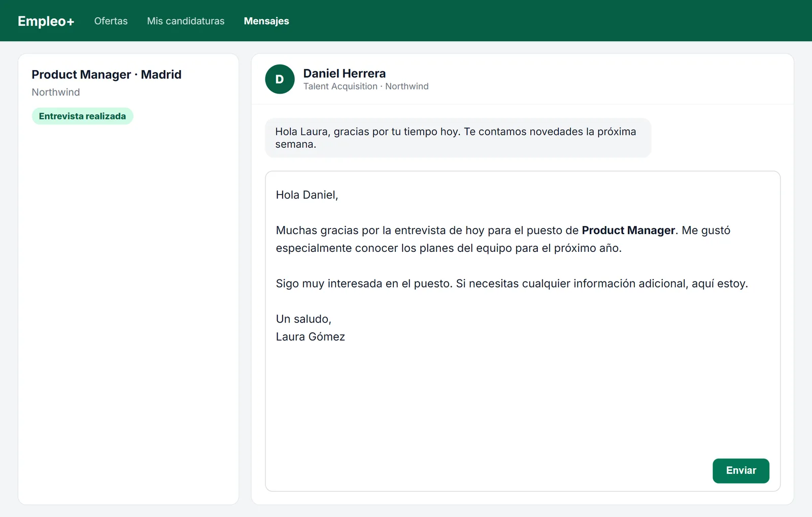
Task: Click into the message reply text area
Action: (x=522, y=331)
